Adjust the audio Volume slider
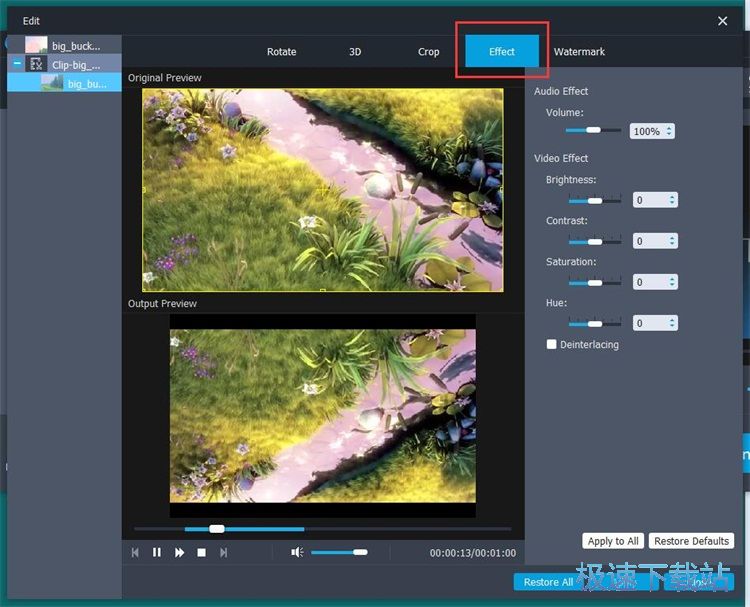The image size is (750, 607). pyautogui.click(x=593, y=130)
